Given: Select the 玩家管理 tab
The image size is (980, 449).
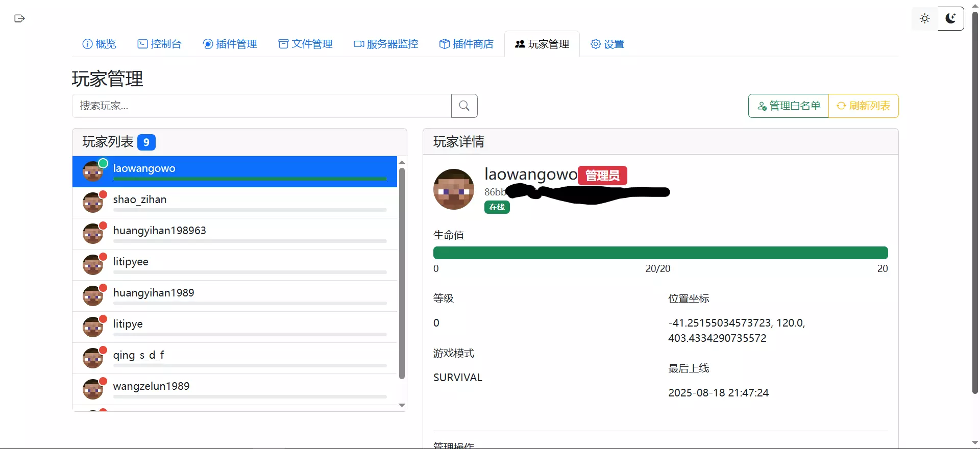Looking at the screenshot, I should point(542,44).
